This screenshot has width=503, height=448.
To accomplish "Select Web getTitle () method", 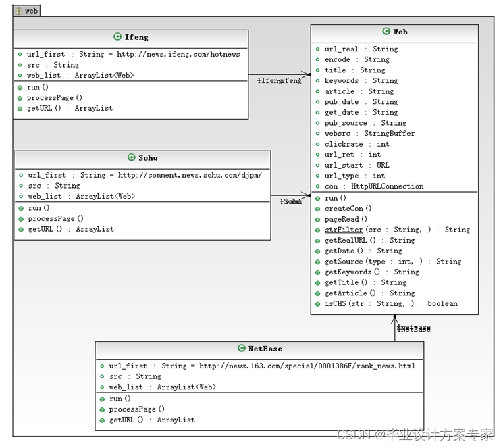I will click(x=366, y=283).
